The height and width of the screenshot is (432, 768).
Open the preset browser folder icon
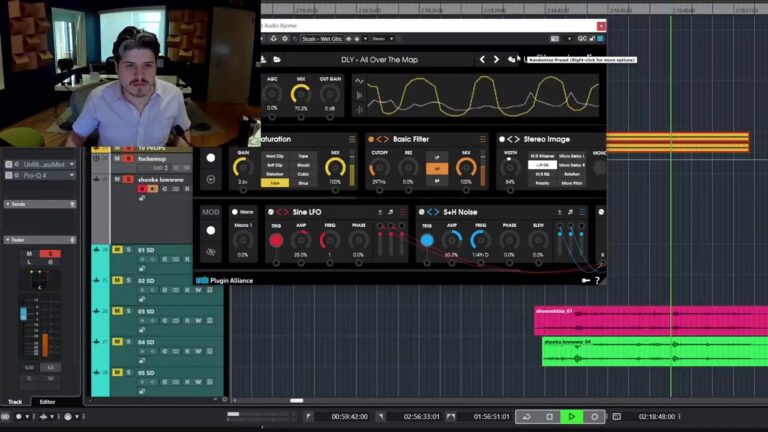click(x=277, y=59)
